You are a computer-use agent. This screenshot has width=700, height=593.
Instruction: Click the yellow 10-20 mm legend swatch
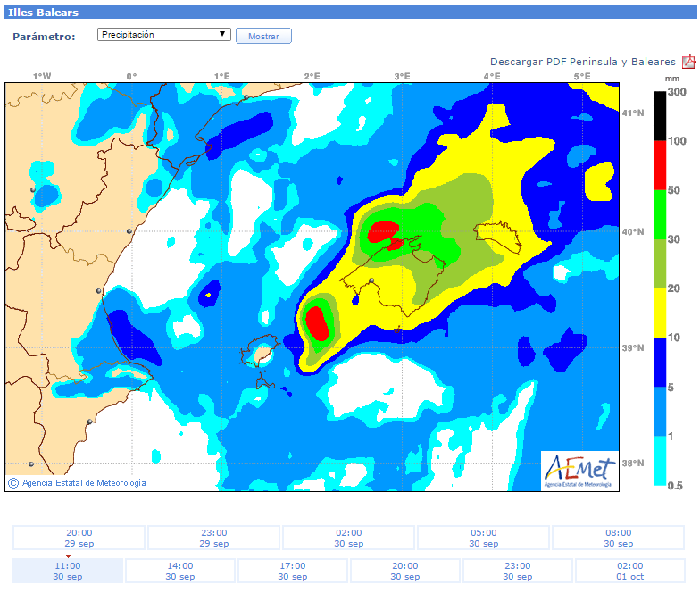(x=660, y=313)
